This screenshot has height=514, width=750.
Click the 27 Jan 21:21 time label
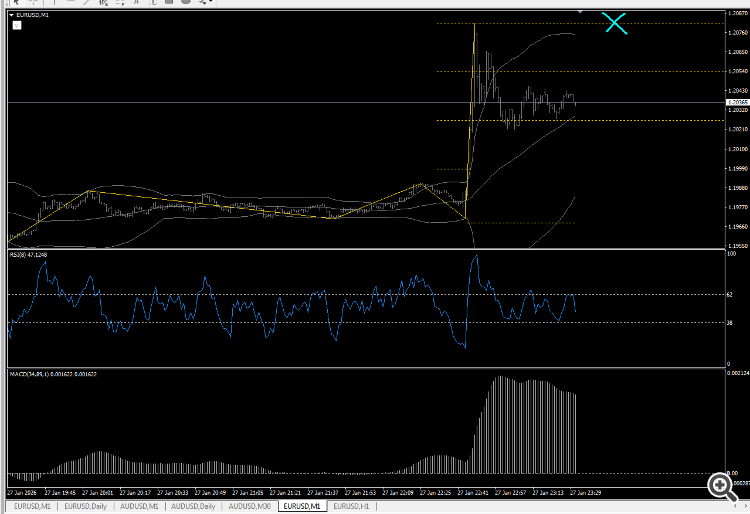pos(285,492)
